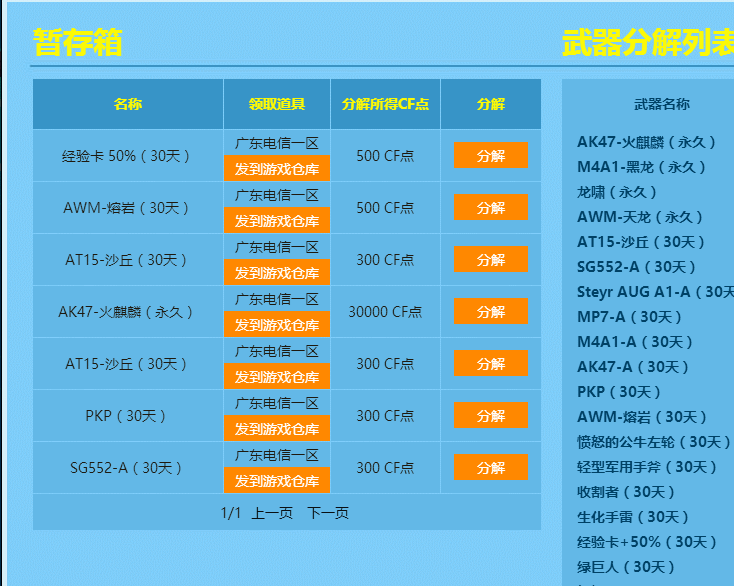Send SG552-A to game warehouse
Viewport: 734px width, 586px height.
coord(277,480)
